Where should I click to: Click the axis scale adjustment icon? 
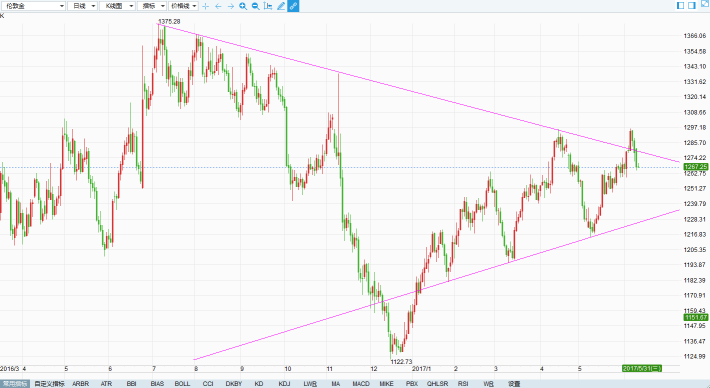point(268,6)
